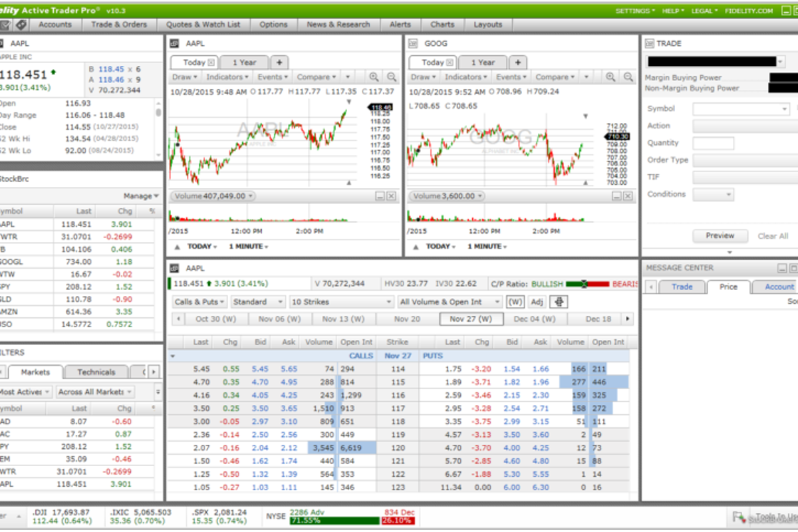Screen dimensions: 798x532
Task: Click Clear All in the Trade panel
Action: [x=773, y=236]
